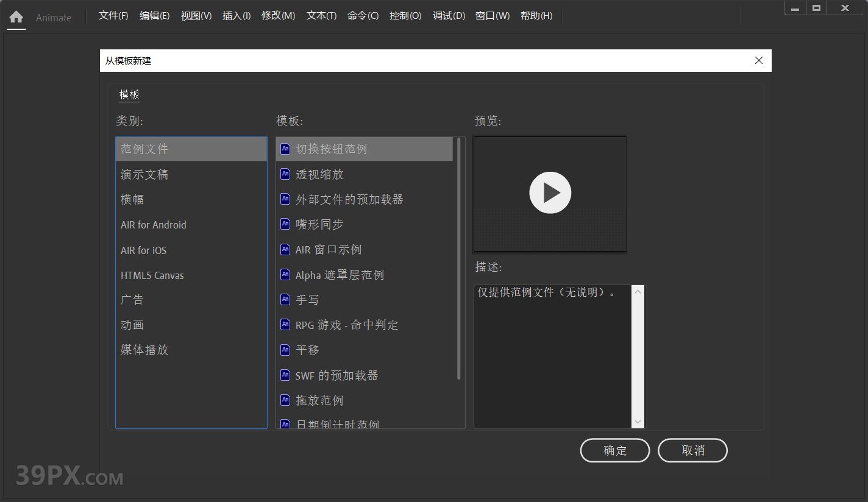Select the 横幅 category
The height and width of the screenshot is (502, 868).
(x=191, y=199)
